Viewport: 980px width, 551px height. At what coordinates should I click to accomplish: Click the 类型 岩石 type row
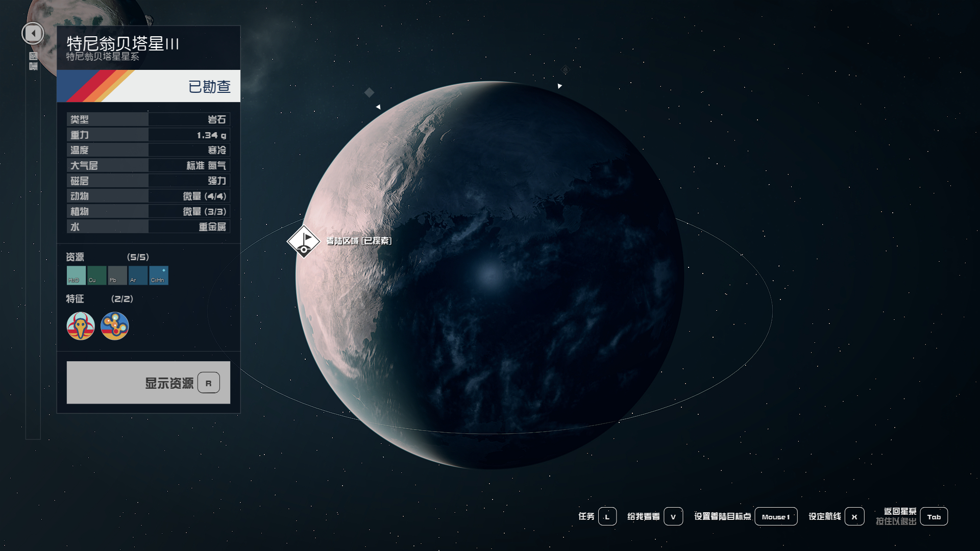pyautogui.click(x=149, y=119)
